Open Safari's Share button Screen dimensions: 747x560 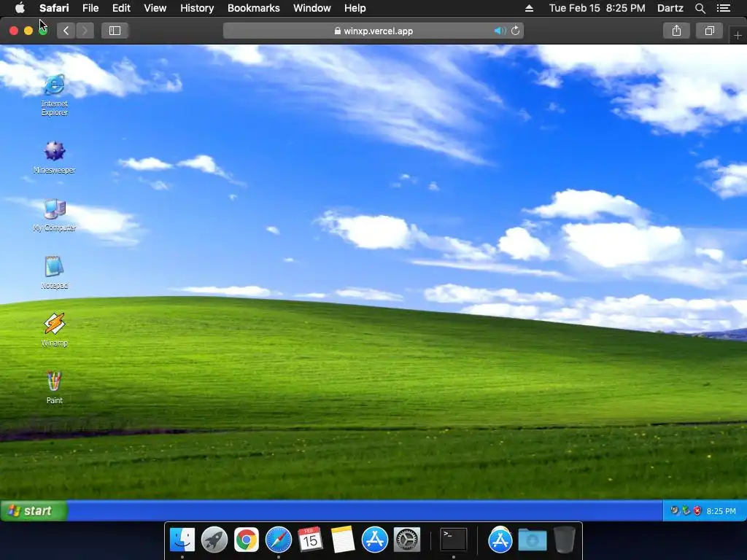(676, 31)
